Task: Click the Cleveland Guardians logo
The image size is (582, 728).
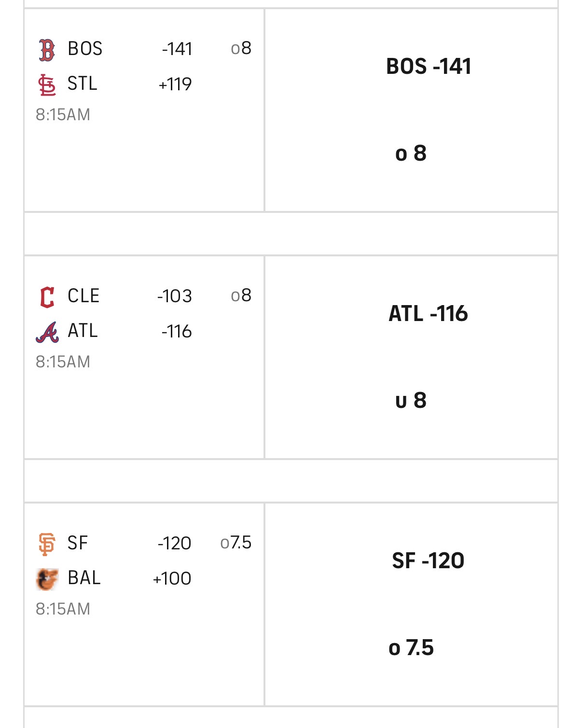Action: point(47,297)
